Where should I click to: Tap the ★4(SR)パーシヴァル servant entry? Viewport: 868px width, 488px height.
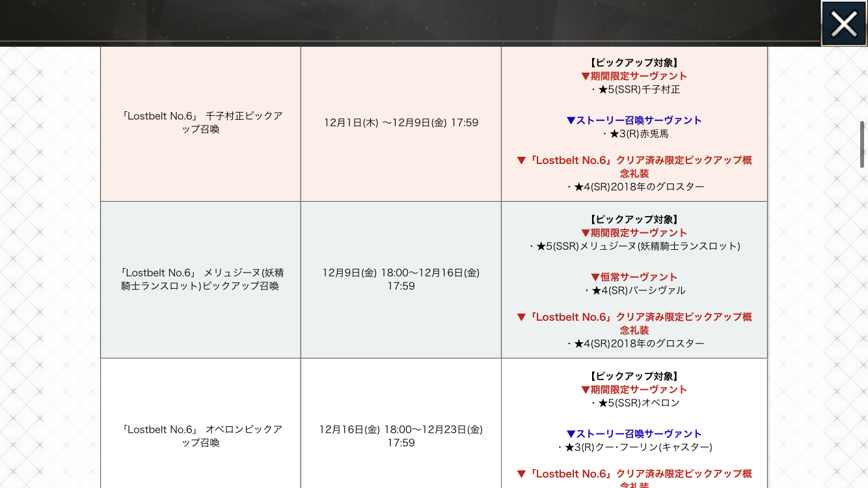pyautogui.click(x=634, y=291)
